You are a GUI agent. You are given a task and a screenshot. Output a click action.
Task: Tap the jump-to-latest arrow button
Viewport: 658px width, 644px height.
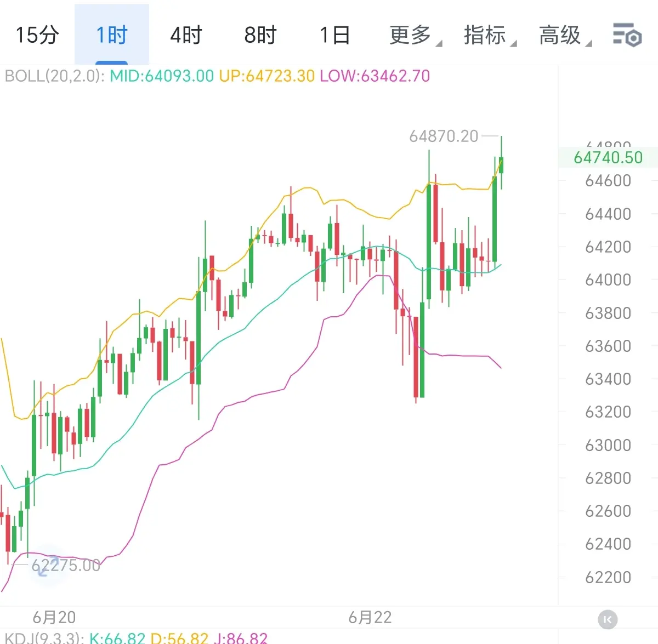608,619
